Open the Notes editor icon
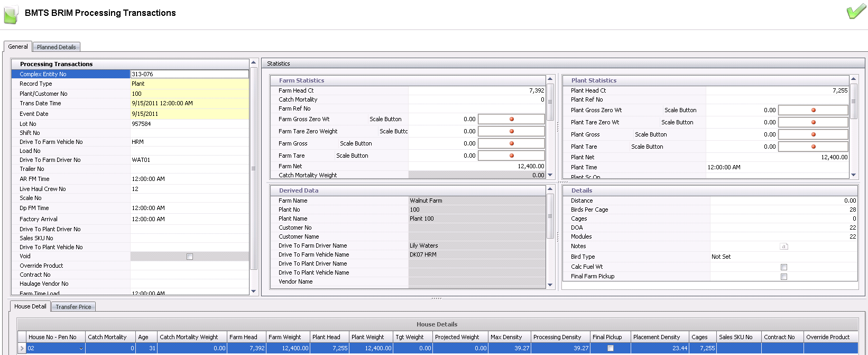Image resolution: width=868 pixels, height=355 pixels. [783, 247]
